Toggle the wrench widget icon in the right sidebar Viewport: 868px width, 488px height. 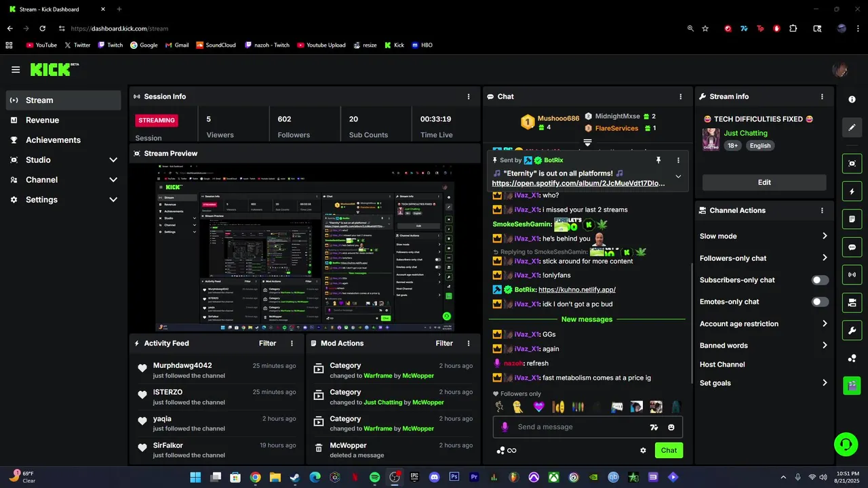[x=852, y=330]
